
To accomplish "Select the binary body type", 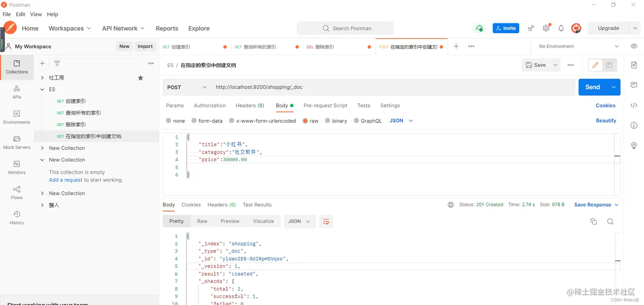I will (x=328, y=121).
